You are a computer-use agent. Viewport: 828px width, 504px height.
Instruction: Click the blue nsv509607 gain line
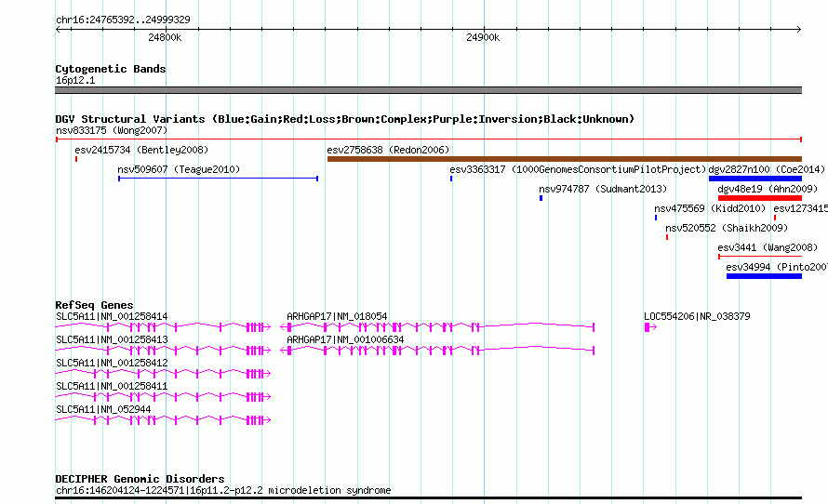[218, 179]
